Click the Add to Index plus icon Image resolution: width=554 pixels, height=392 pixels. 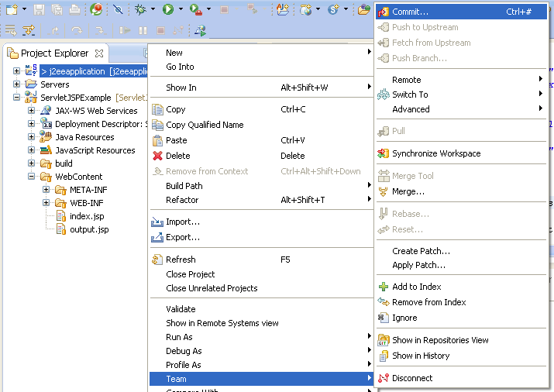[x=384, y=287]
